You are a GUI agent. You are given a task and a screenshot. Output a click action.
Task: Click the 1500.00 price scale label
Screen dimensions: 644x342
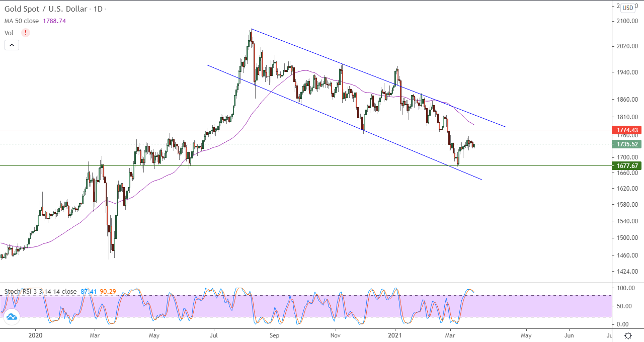627,238
